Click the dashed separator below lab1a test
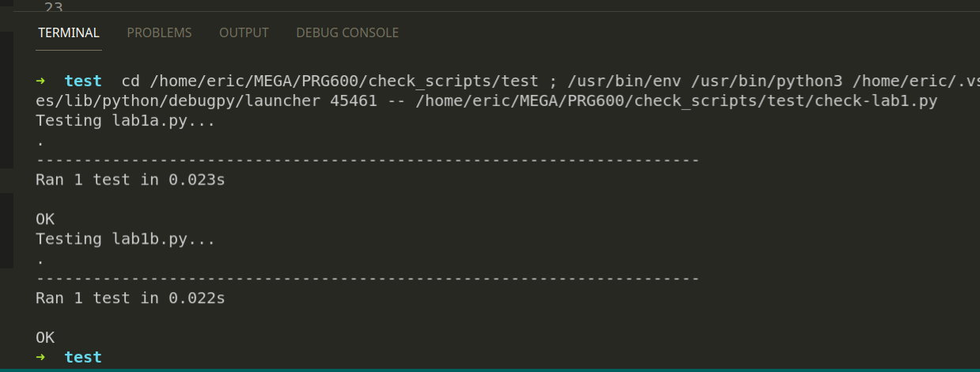The height and width of the screenshot is (372, 980). tap(367, 161)
